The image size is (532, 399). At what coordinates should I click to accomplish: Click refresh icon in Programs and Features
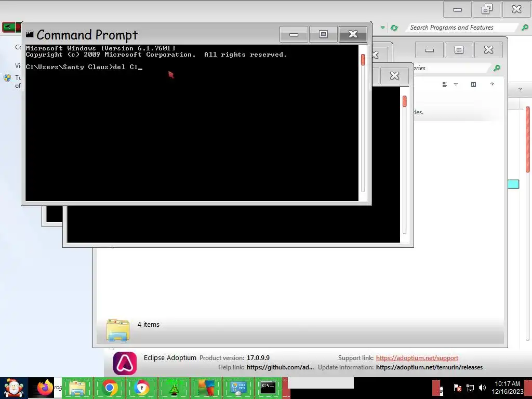pos(394,28)
